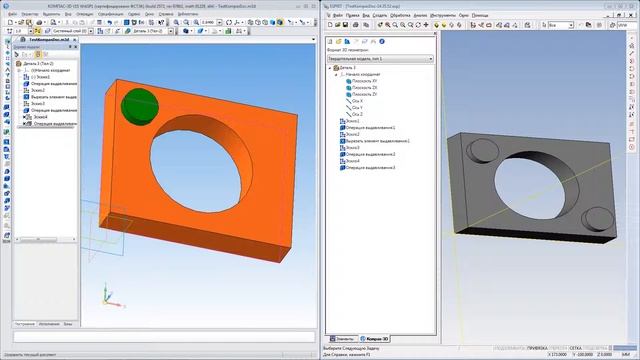
Task: Open Твердотельная модель geometry format dropdown
Action: pos(380,59)
